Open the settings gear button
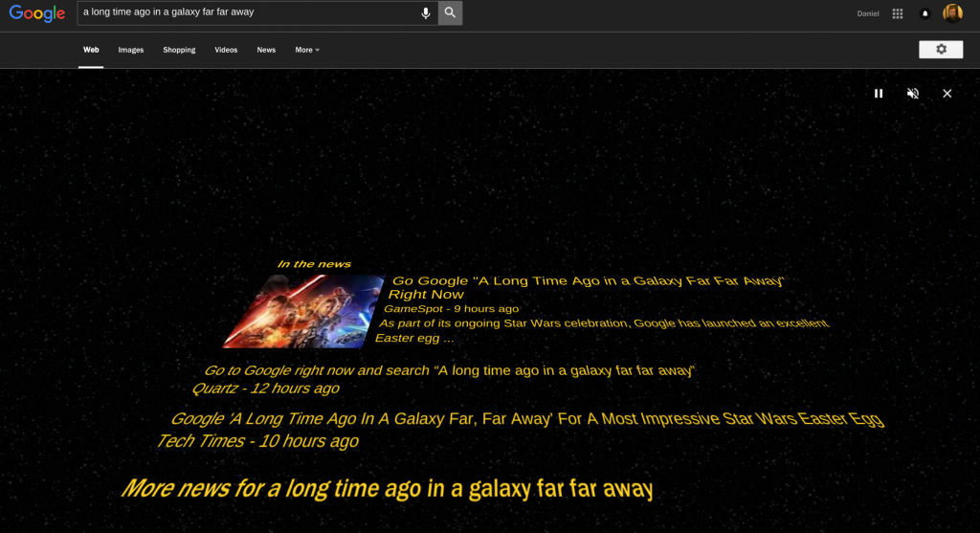 (941, 50)
